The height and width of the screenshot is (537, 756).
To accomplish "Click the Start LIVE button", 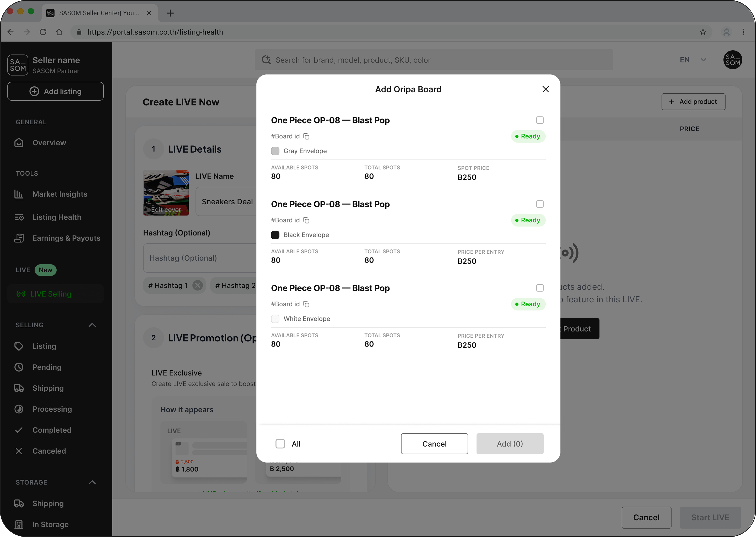I will click(710, 518).
